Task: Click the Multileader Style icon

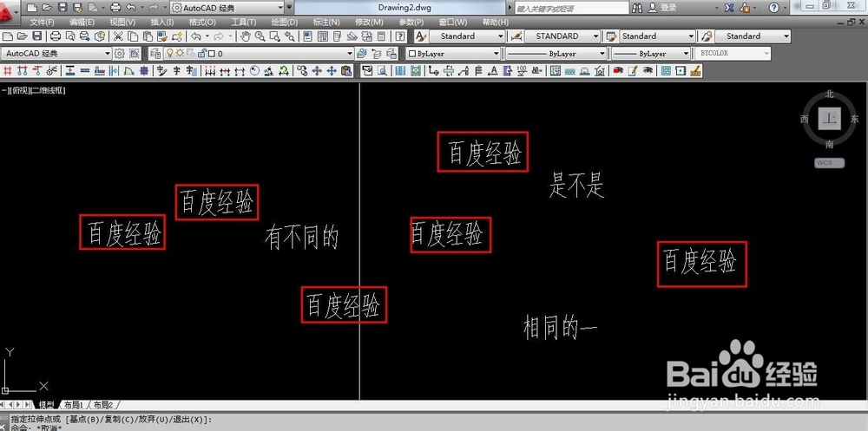Action: point(707,36)
